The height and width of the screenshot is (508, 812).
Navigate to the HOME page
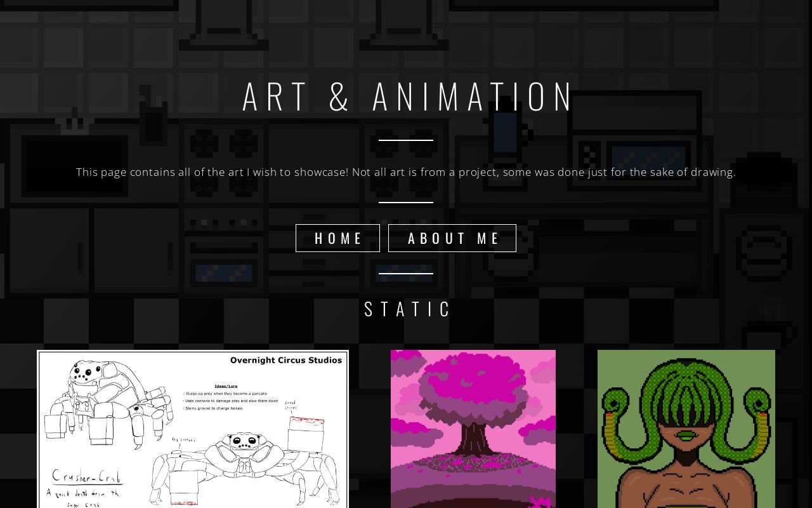tap(337, 238)
